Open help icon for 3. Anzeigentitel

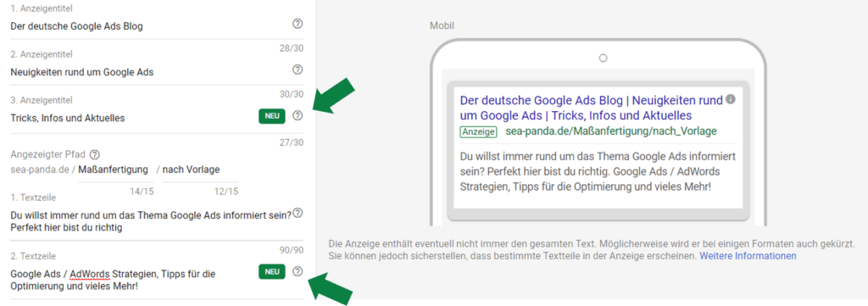click(298, 116)
